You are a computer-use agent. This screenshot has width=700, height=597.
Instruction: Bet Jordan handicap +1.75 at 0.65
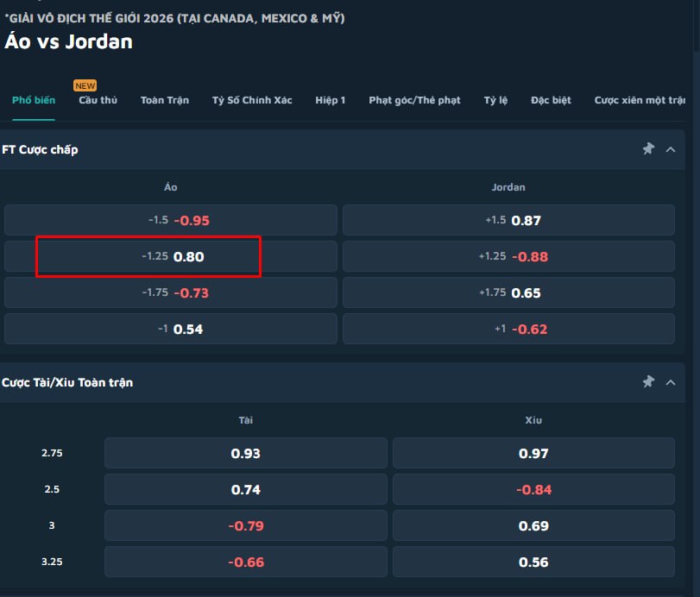click(508, 292)
